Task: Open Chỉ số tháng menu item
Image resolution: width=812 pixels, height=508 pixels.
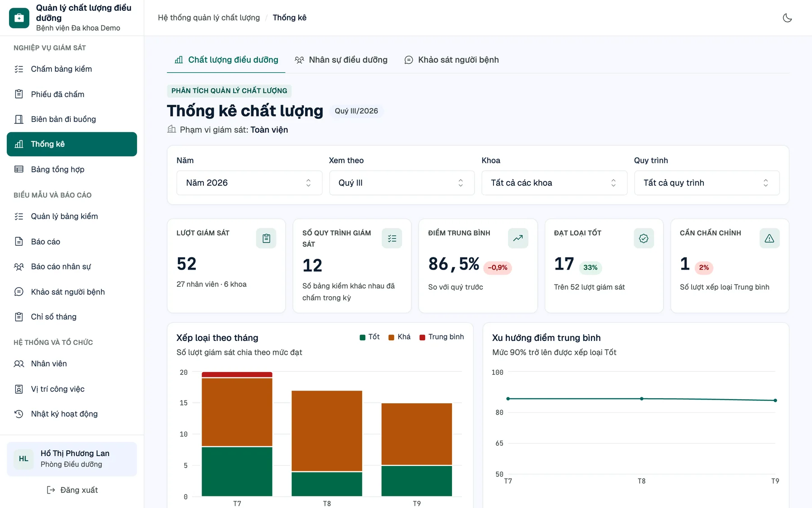Action: point(72,317)
